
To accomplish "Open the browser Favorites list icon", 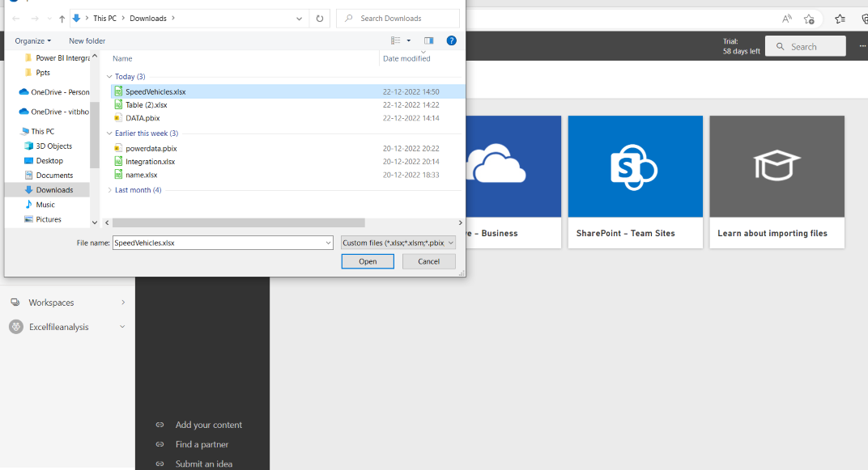I will point(840,19).
